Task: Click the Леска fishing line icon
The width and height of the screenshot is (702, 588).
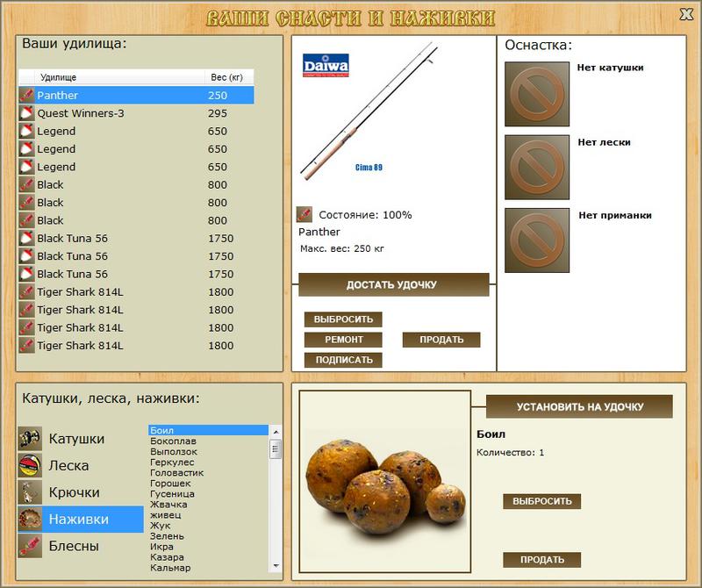Action: 30,465
